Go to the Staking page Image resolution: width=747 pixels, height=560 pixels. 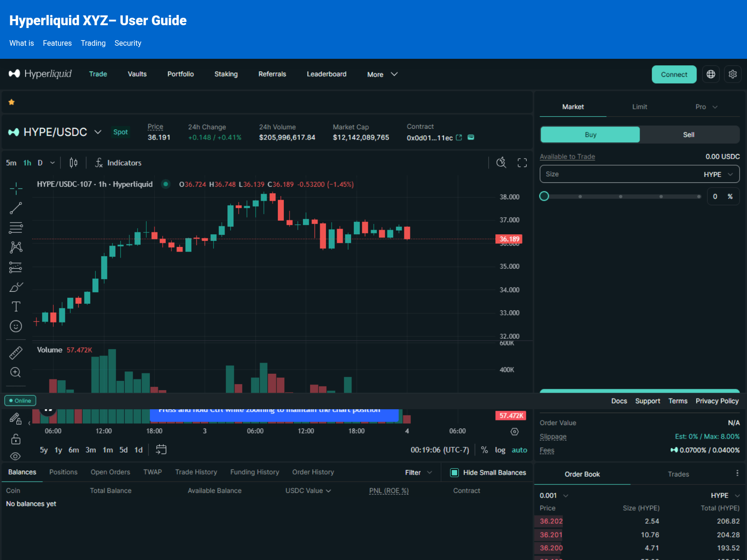pos(226,74)
